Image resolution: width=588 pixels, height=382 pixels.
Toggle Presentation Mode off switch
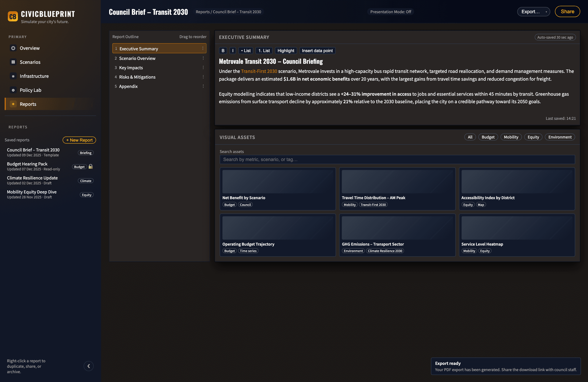pos(390,12)
